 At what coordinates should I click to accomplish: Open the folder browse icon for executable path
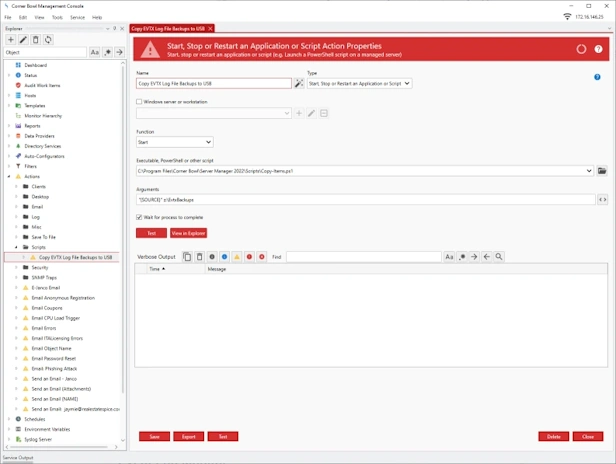[602, 171]
